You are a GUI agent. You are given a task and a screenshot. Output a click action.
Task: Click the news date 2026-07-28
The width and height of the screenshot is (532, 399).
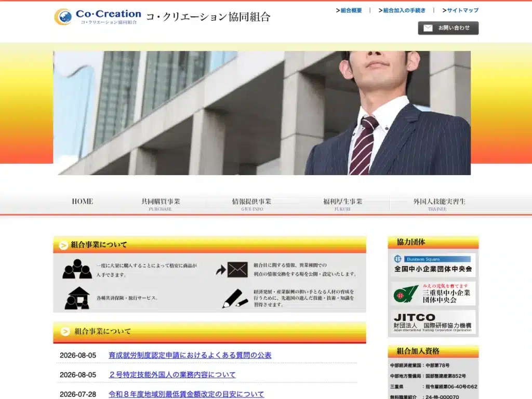pos(78,395)
